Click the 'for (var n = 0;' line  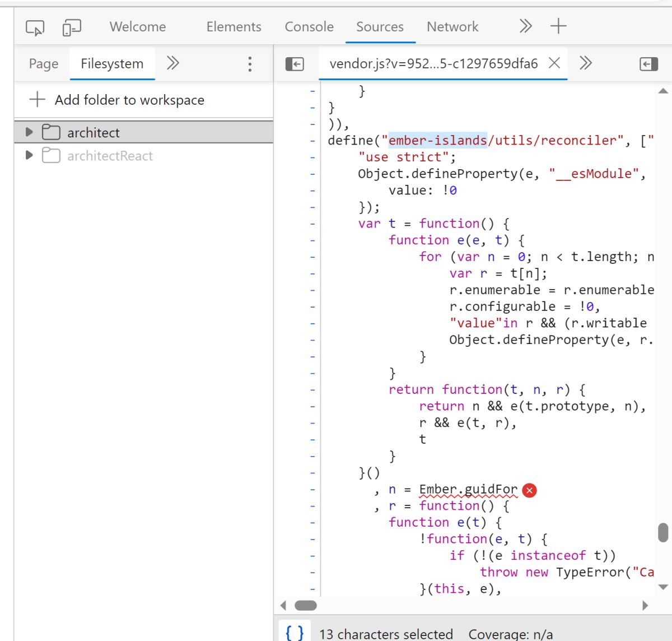point(536,257)
